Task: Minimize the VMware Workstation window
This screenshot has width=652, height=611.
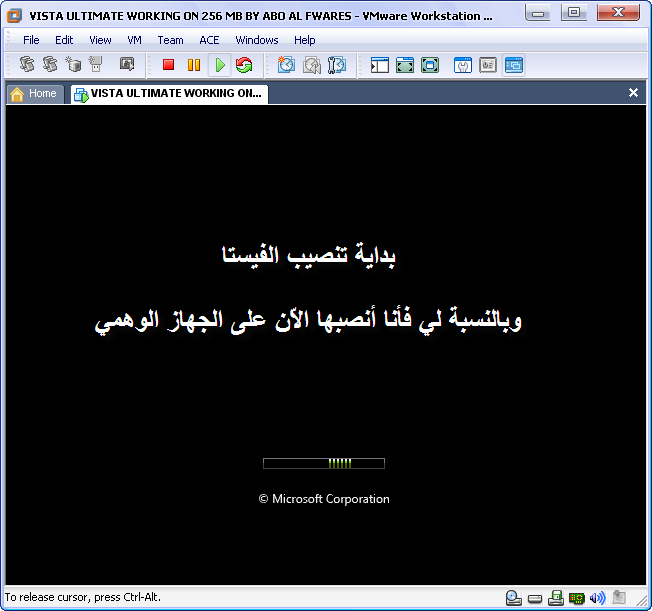Action: coord(538,13)
